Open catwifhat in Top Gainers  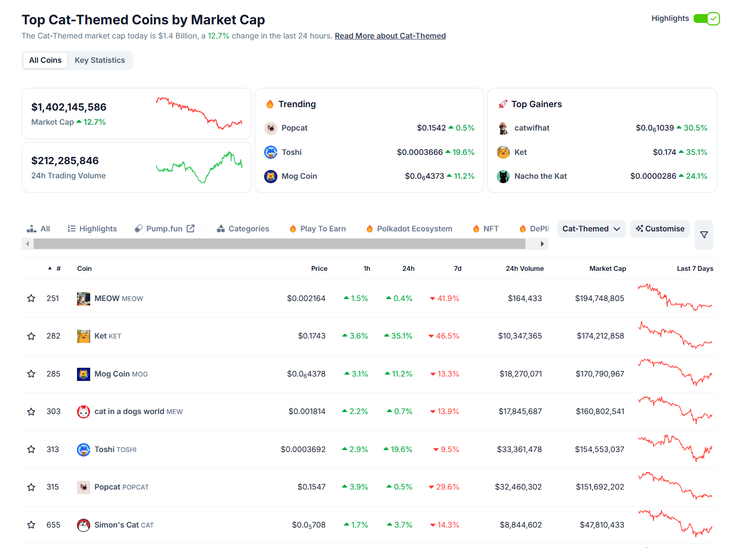(x=532, y=128)
